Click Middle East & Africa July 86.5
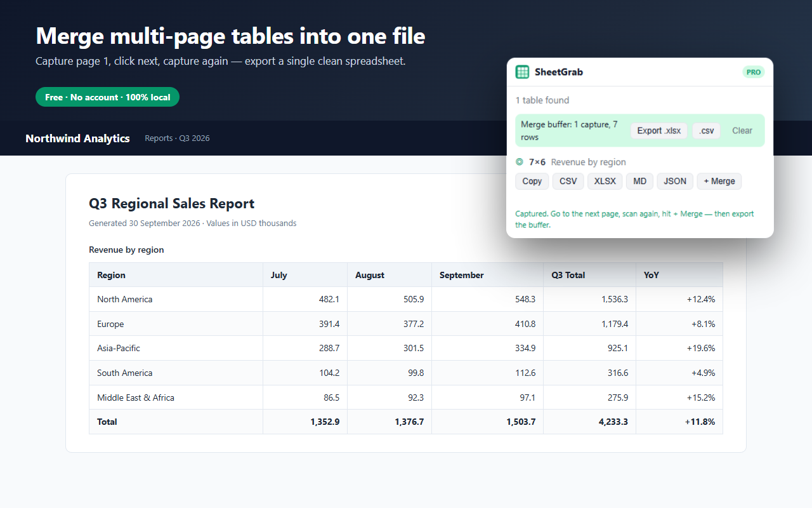The image size is (812, 508). [332, 398]
